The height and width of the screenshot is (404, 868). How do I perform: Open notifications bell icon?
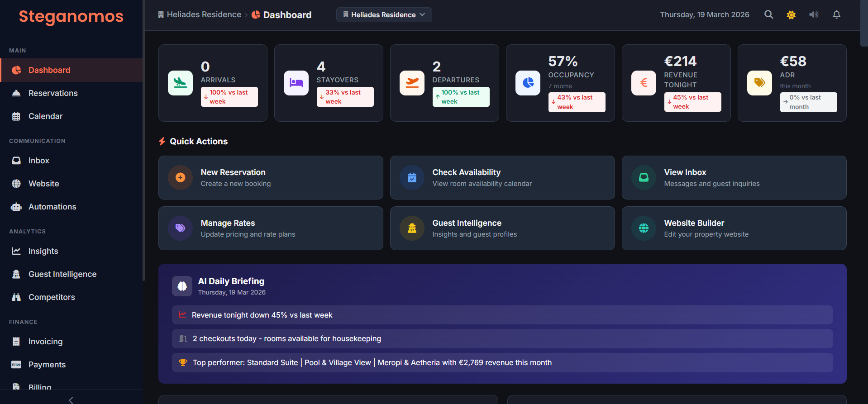point(836,14)
